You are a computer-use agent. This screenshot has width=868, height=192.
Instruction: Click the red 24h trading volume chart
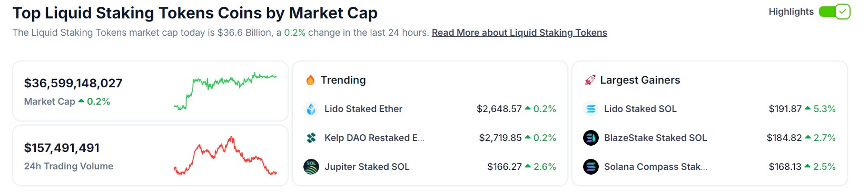(x=225, y=156)
